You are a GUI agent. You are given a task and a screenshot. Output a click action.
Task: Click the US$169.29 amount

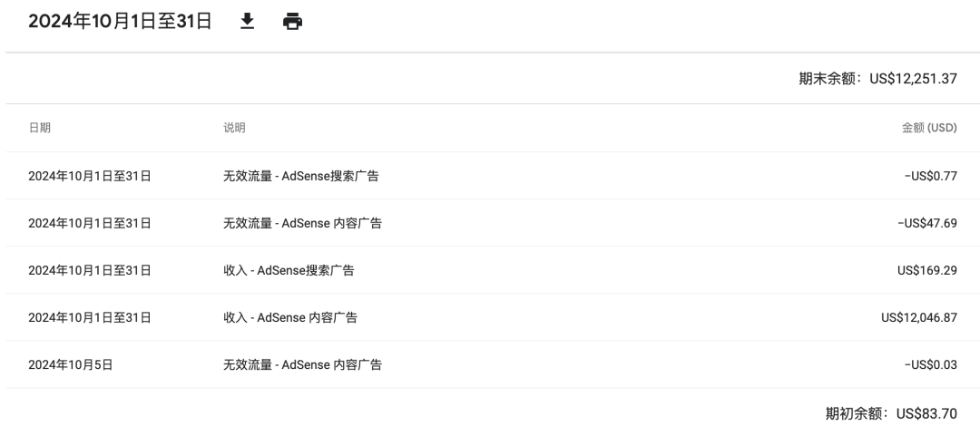(926, 270)
